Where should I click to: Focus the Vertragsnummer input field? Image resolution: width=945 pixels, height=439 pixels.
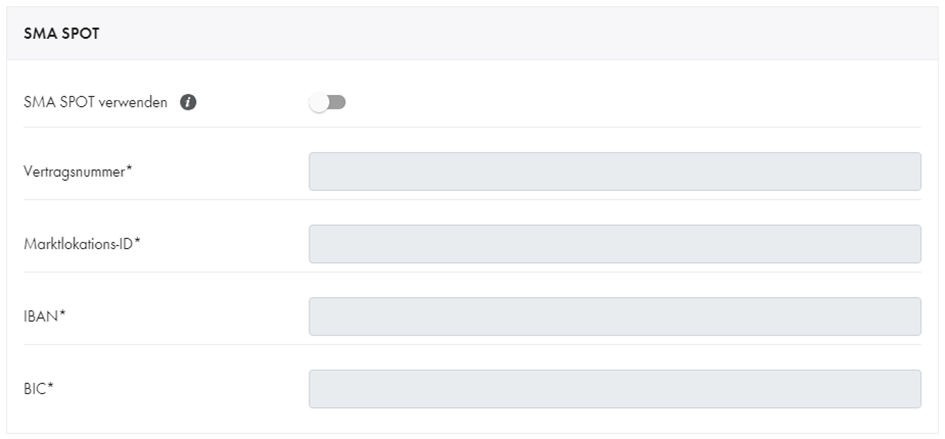pos(615,171)
